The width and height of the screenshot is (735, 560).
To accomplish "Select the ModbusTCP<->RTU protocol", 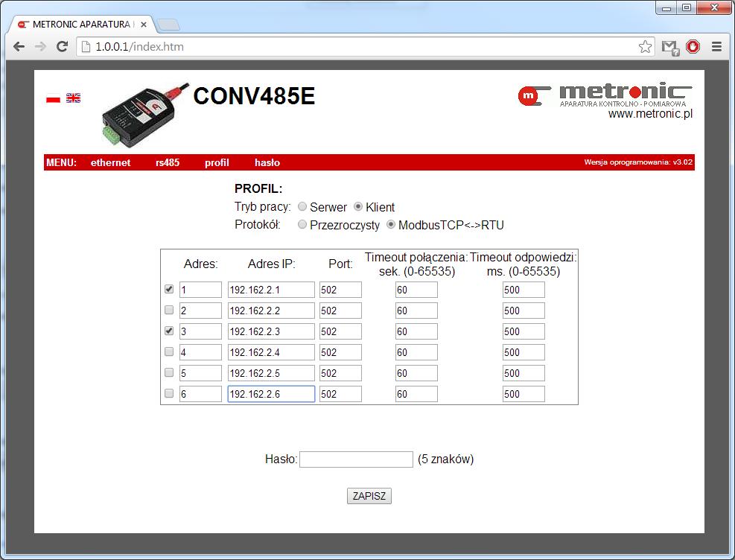I will [x=391, y=225].
